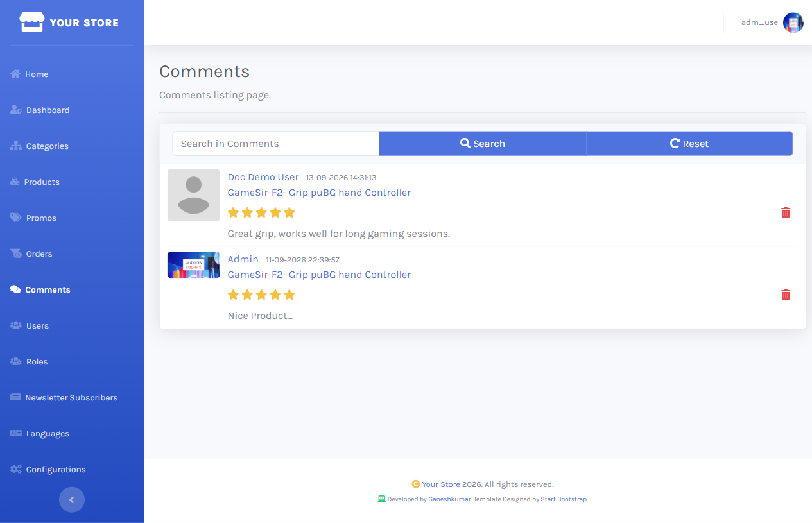Click fifth star of Admin's rating

[289, 295]
